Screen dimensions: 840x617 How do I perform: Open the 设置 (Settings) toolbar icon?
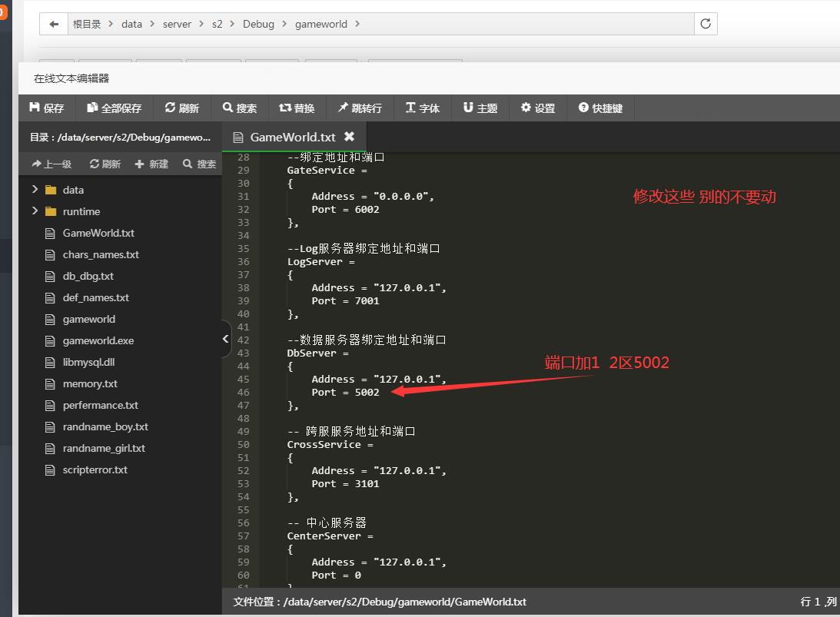537,108
